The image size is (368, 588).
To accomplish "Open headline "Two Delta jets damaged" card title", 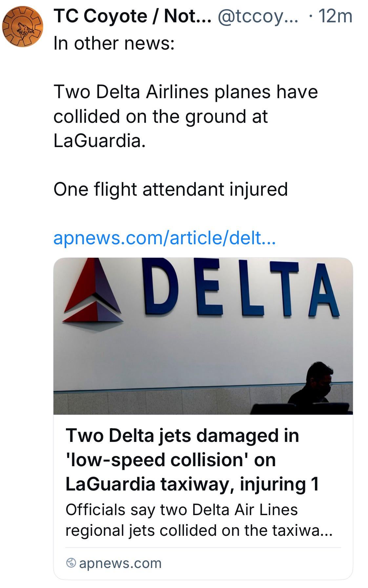I will tap(182, 436).
